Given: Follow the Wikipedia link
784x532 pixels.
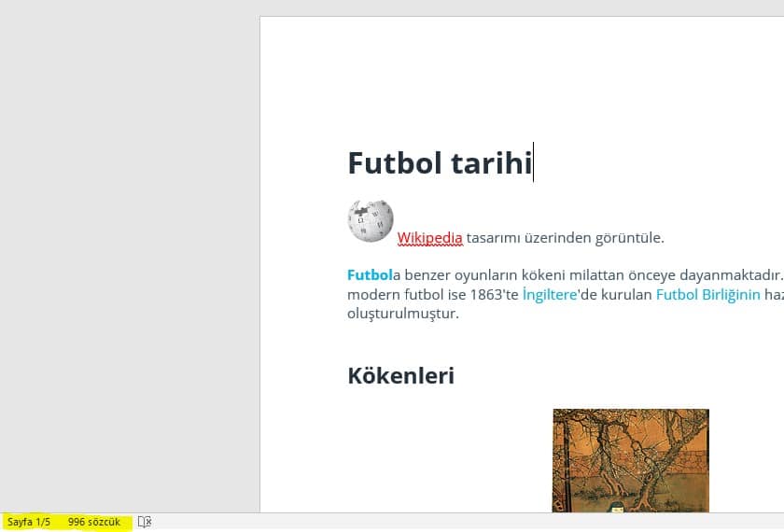Looking at the screenshot, I should click(429, 237).
